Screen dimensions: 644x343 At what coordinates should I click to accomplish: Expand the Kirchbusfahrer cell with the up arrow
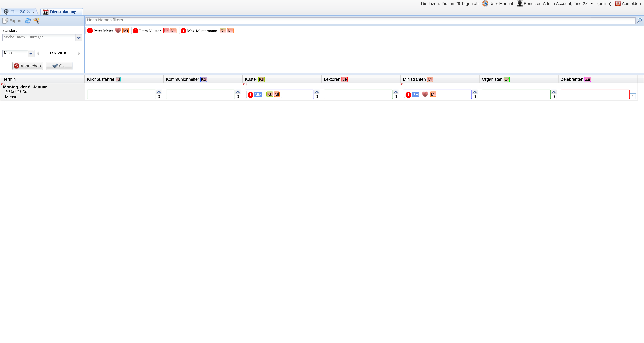159,92
